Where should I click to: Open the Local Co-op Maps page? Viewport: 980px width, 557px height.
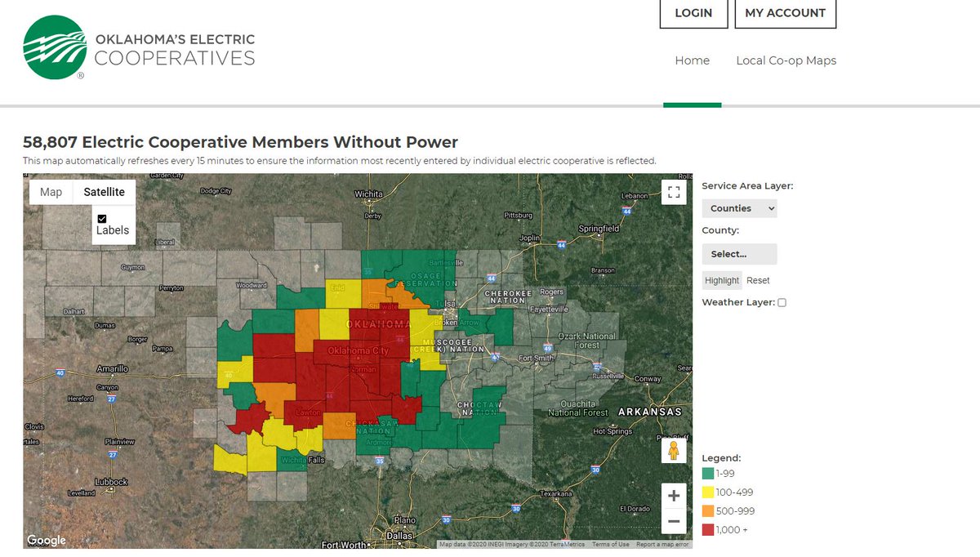click(x=786, y=60)
